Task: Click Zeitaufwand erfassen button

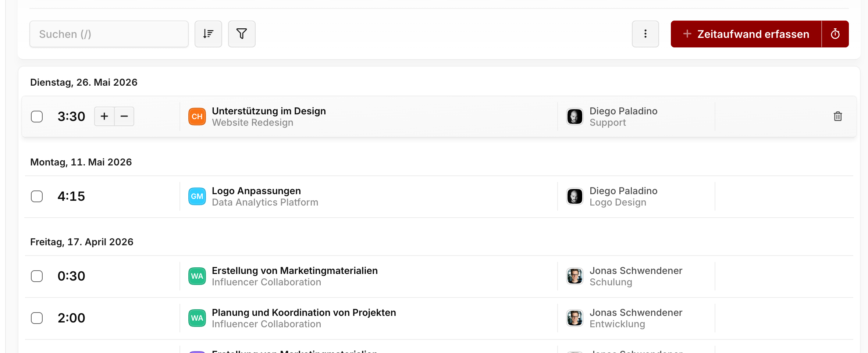Action: (746, 34)
